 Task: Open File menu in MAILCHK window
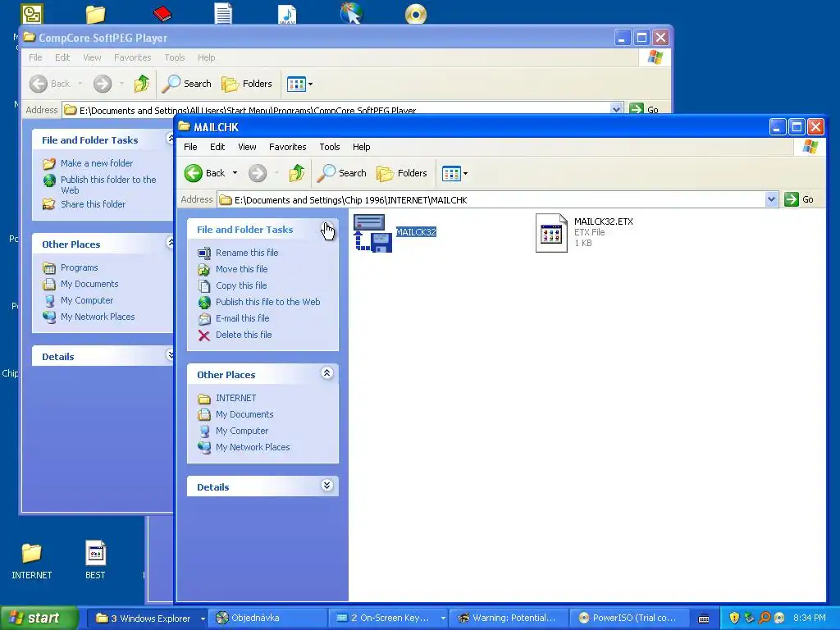click(190, 147)
